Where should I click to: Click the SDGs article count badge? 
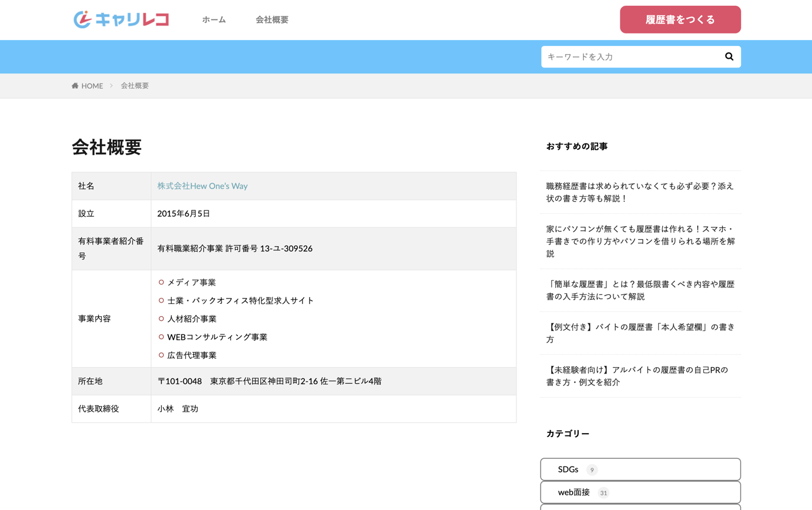point(592,469)
